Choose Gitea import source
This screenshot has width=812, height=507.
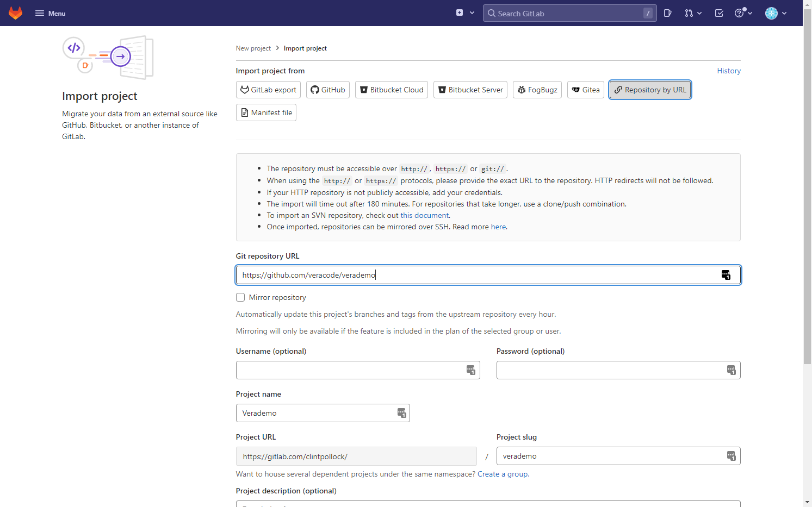pos(586,90)
